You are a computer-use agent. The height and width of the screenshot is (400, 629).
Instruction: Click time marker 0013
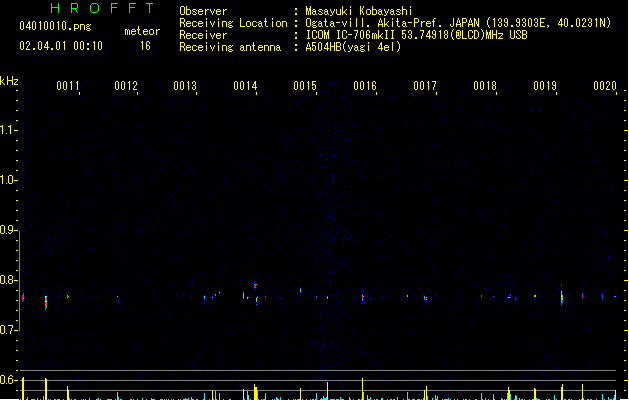click(185, 86)
